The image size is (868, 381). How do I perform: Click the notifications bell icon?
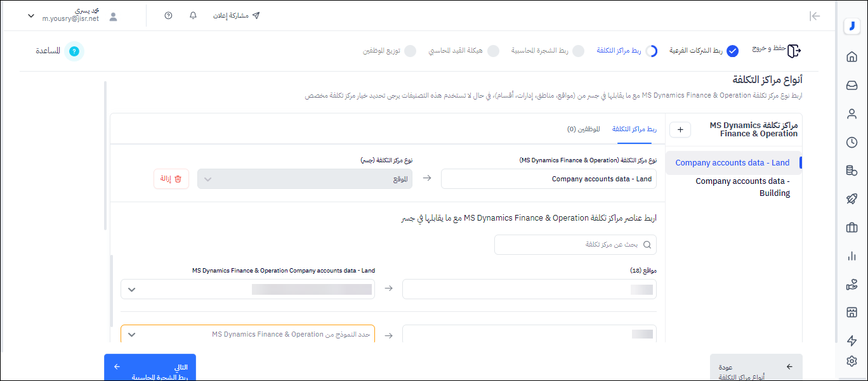(x=194, y=16)
